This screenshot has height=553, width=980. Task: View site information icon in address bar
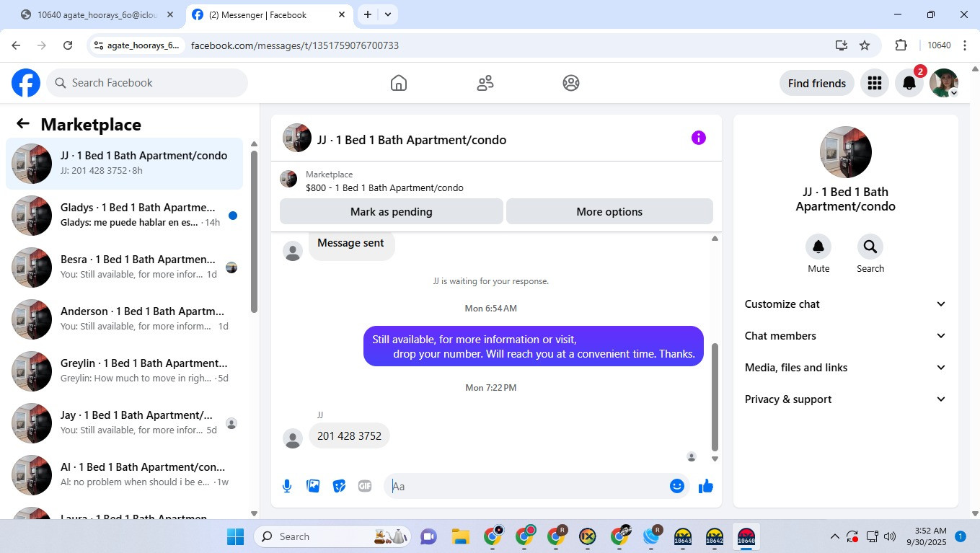99,45
